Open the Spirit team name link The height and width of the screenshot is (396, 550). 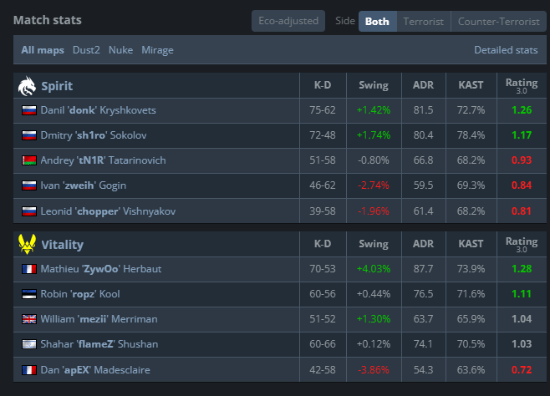[57, 86]
